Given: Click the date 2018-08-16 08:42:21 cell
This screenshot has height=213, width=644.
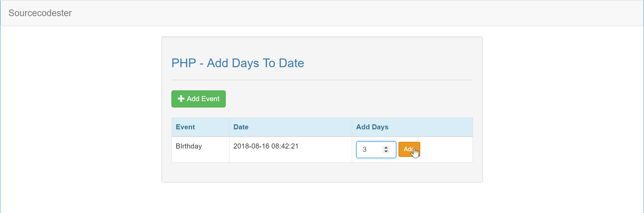Looking at the screenshot, I should 266,146.
